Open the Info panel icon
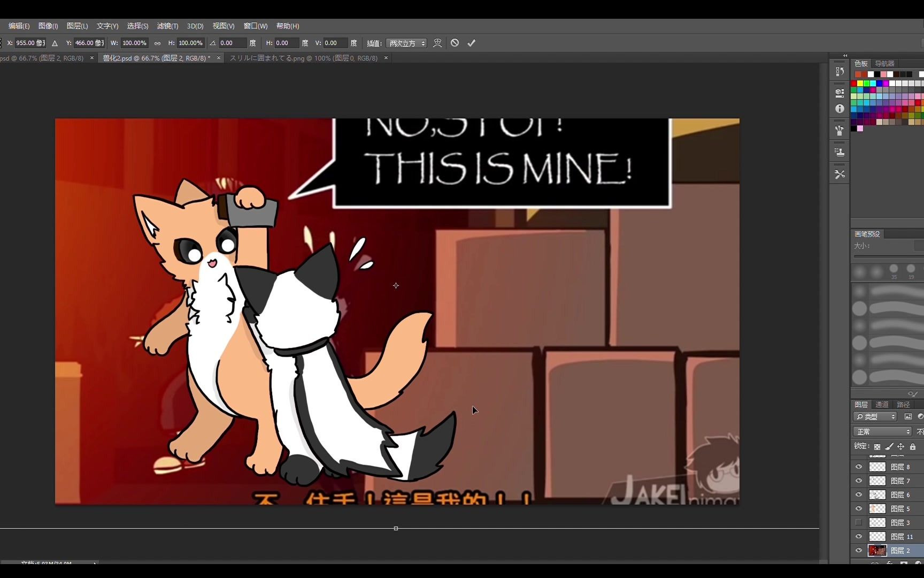 tap(840, 109)
